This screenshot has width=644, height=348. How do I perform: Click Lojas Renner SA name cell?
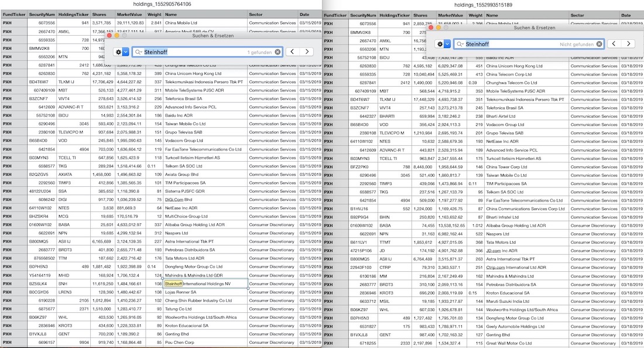point(205,292)
